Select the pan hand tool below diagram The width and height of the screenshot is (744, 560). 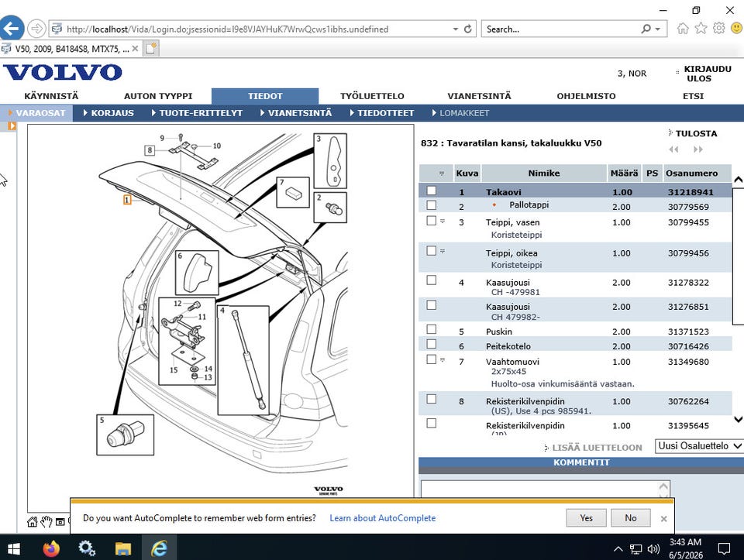click(46, 522)
